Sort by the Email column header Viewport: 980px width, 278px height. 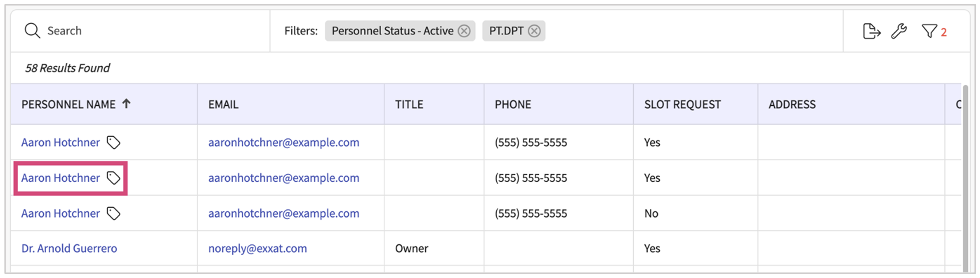(x=223, y=104)
